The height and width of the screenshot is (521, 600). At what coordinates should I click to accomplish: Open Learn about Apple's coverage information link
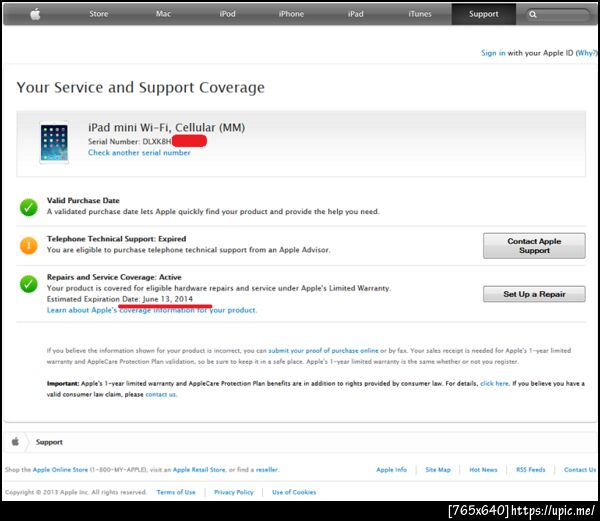pos(152,310)
